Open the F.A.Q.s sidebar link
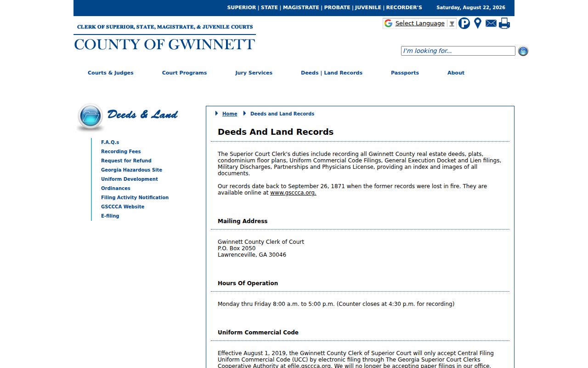Viewport: 588px width, 368px height. pos(110,142)
